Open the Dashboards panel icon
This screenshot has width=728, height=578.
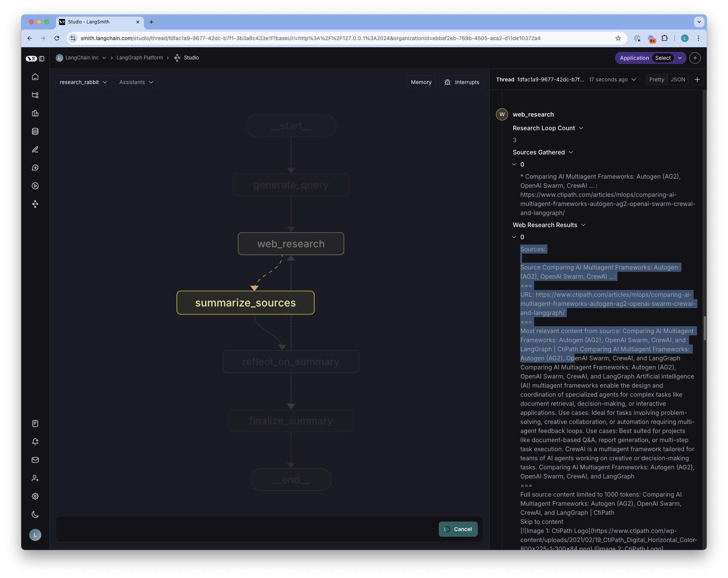point(35,113)
